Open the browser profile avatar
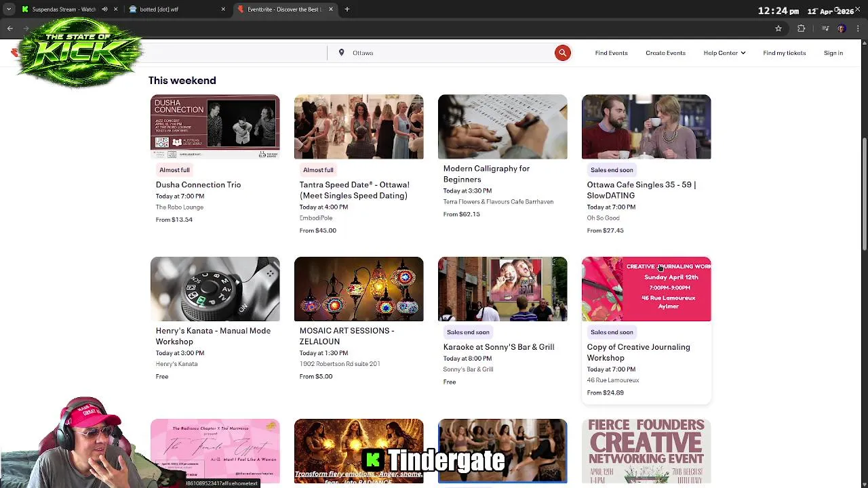The height and width of the screenshot is (488, 868). point(842,28)
